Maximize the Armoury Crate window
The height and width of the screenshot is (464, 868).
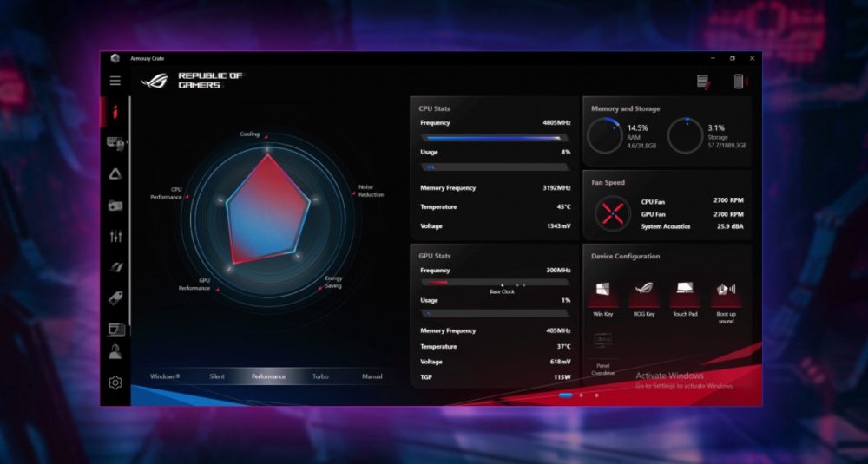coord(733,58)
